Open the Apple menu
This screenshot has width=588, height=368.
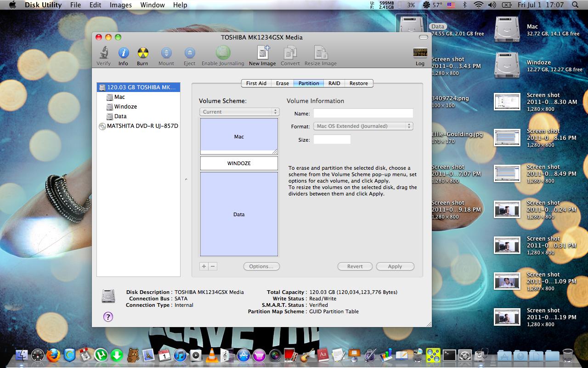[12, 5]
